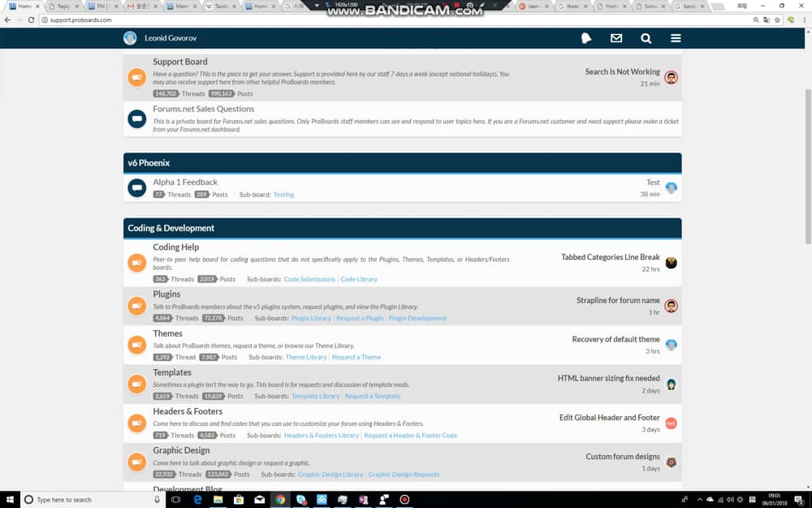
Task: Click the Graphic Design board icon
Action: point(137,462)
